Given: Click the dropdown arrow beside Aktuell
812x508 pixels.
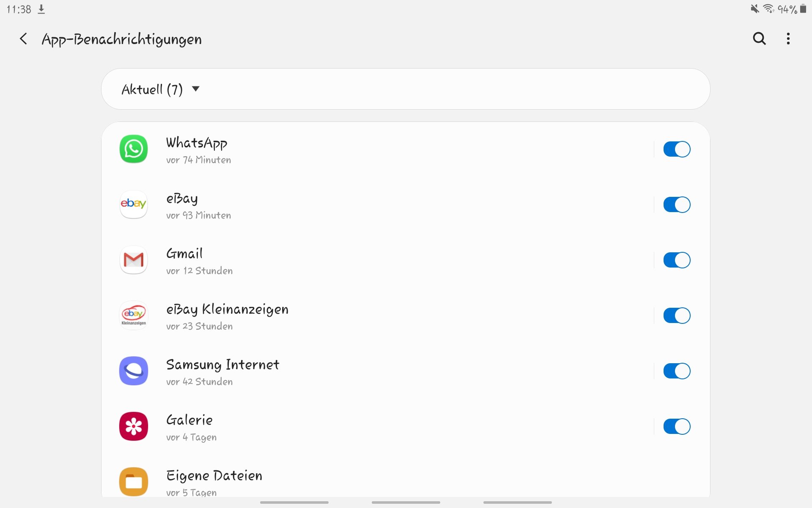Looking at the screenshot, I should tap(195, 89).
